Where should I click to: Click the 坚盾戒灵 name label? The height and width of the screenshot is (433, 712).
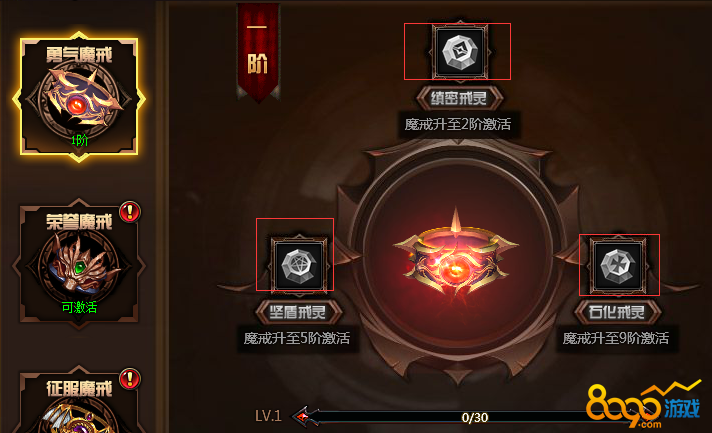298,312
